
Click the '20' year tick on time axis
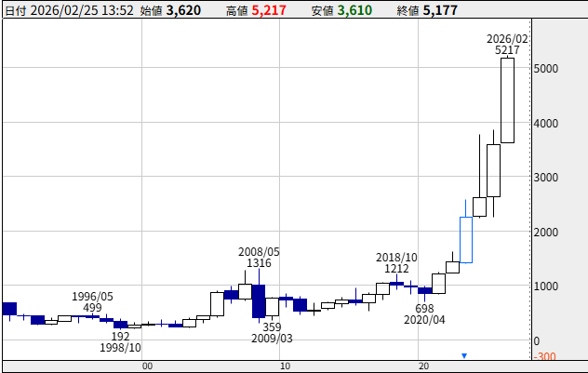(422, 366)
